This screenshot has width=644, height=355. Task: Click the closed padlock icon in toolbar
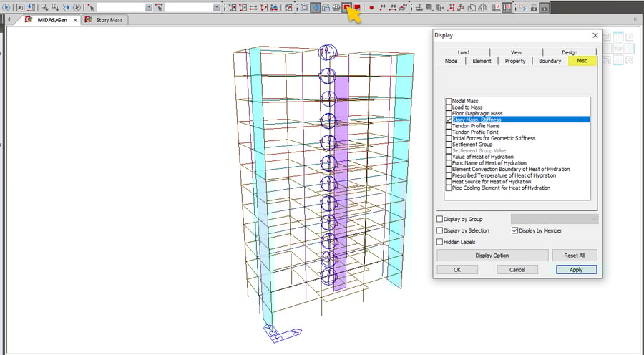(545, 7)
